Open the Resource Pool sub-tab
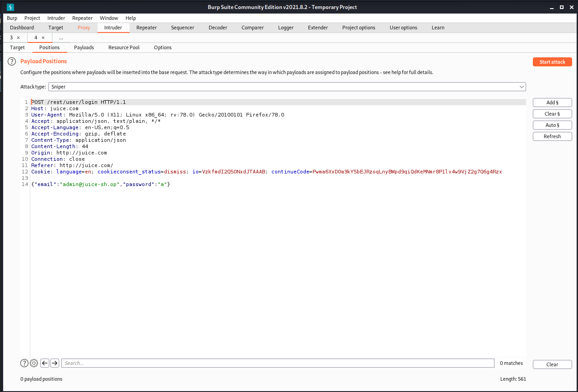This screenshot has height=392, width=578. (x=124, y=47)
